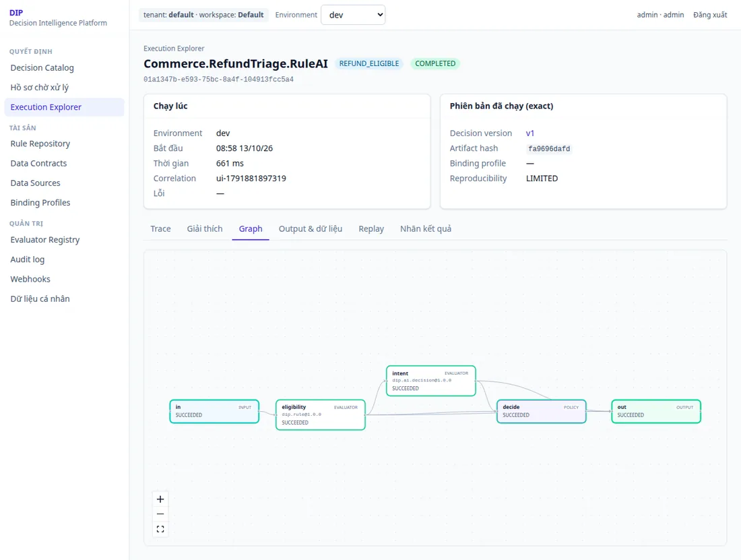Open the Nhãn kết quả tab
741x560 pixels.
pyautogui.click(x=426, y=228)
